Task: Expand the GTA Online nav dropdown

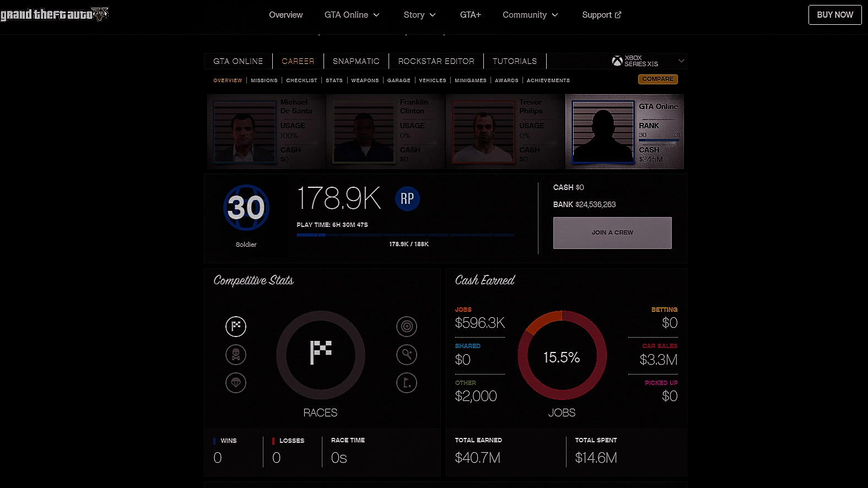Action: click(x=352, y=15)
